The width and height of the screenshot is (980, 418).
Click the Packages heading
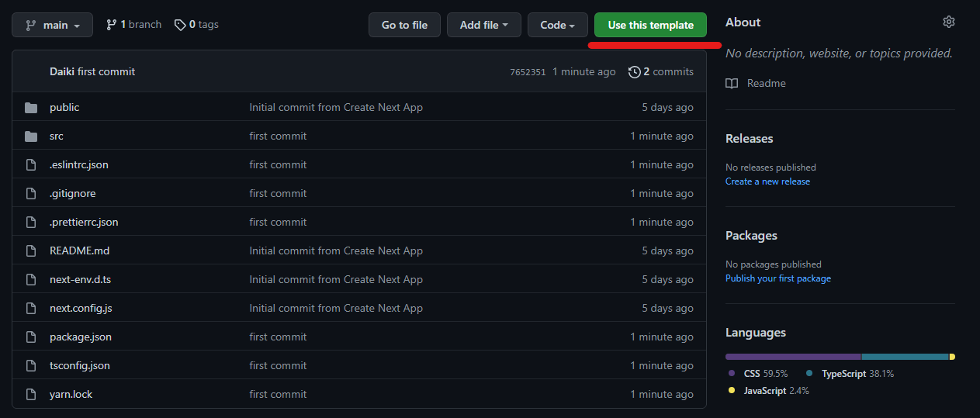(x=751, y=236)
